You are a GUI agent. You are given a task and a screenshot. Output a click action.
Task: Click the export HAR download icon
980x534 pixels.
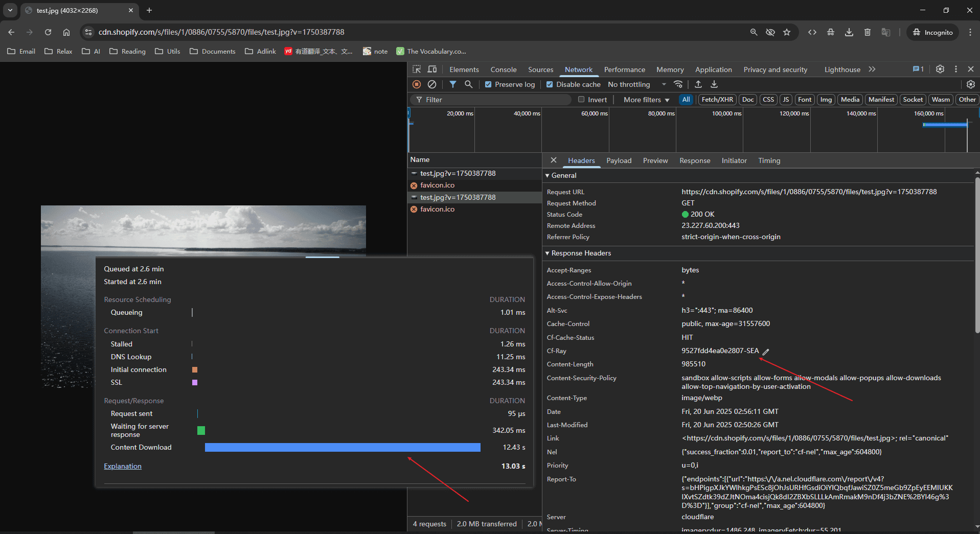tap(714, 84)
